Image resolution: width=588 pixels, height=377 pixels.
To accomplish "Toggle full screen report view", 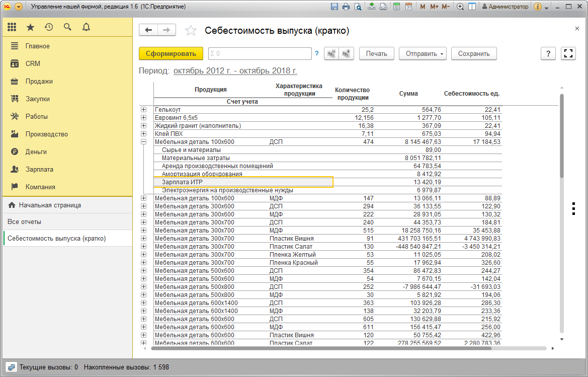I will point(568,54).
